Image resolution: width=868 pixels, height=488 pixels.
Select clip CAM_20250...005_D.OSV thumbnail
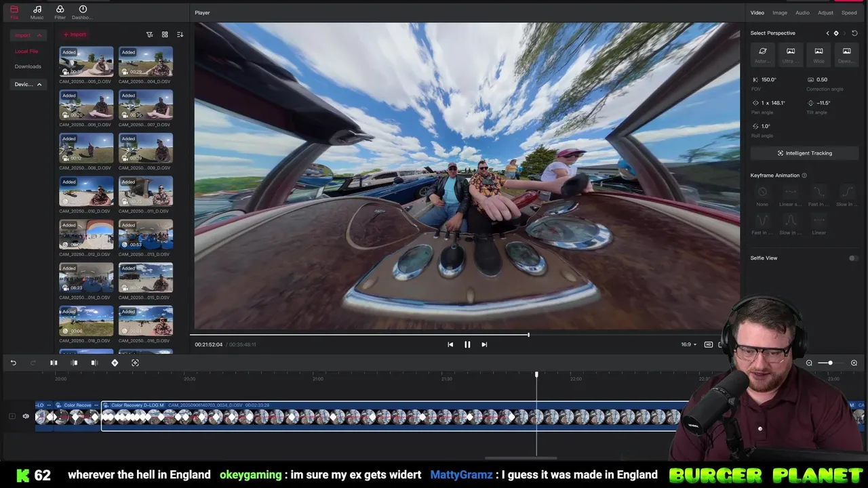click(86, 62)
